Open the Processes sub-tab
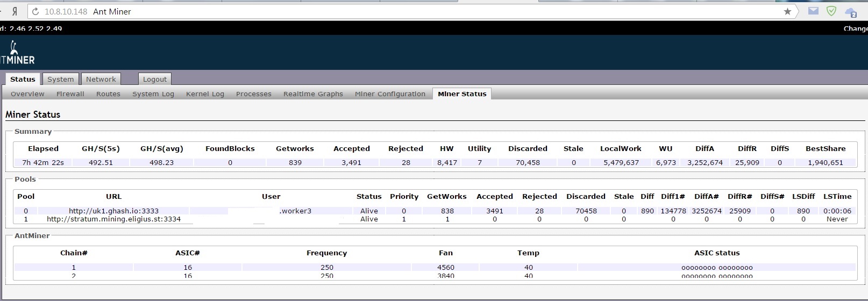The image size is (868, 301). coord(254,94)
